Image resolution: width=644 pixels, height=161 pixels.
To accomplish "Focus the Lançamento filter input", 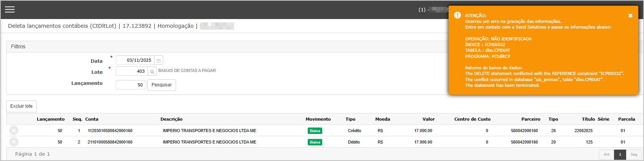I will coord(131,84).
